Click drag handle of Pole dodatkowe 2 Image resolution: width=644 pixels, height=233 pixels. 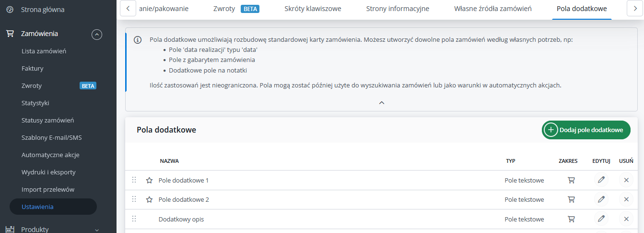click(134, 199)
